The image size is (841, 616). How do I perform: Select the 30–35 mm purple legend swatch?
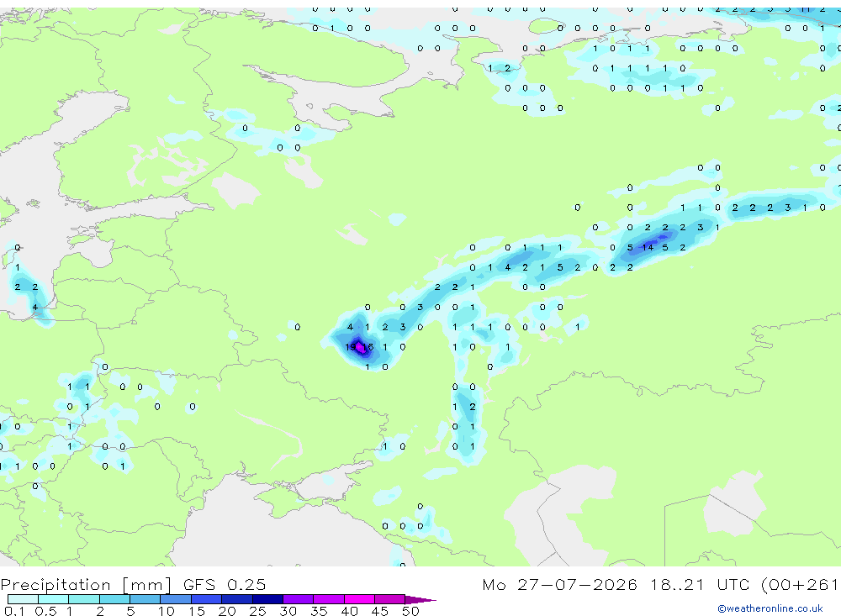(299, 599)
